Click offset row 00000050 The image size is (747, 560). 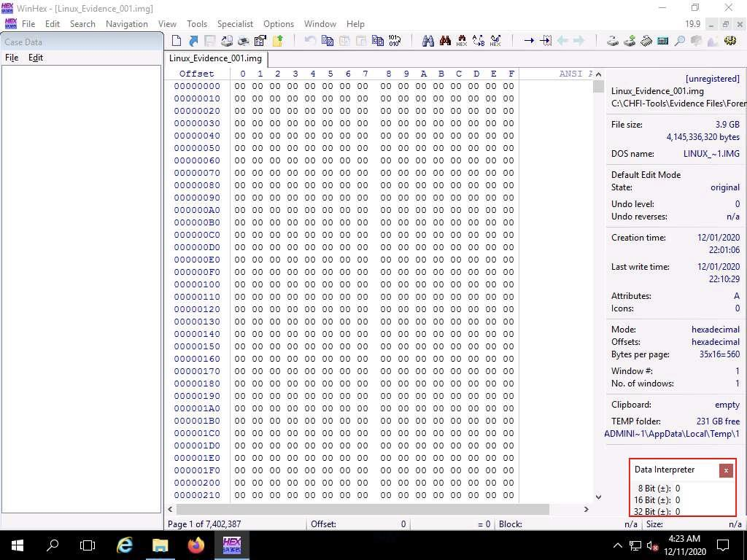pyautogui.click(x=197, y=148)
